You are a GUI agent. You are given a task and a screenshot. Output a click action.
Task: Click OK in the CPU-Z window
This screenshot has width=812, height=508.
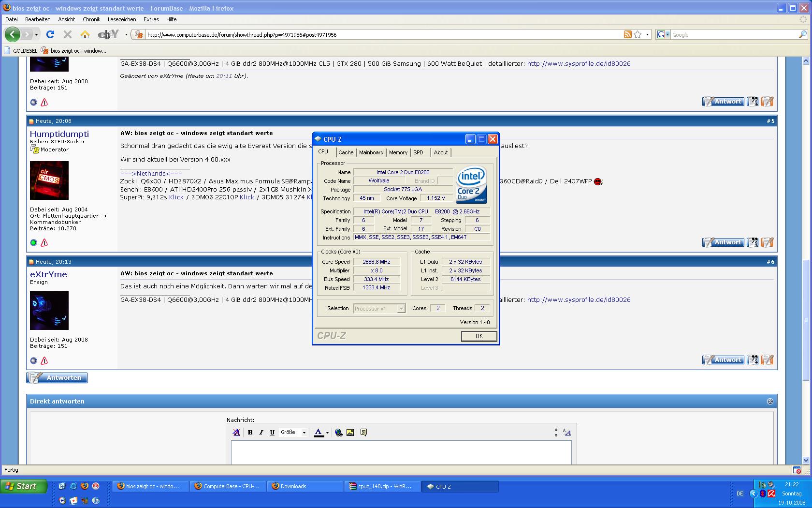tap(479, 336)
